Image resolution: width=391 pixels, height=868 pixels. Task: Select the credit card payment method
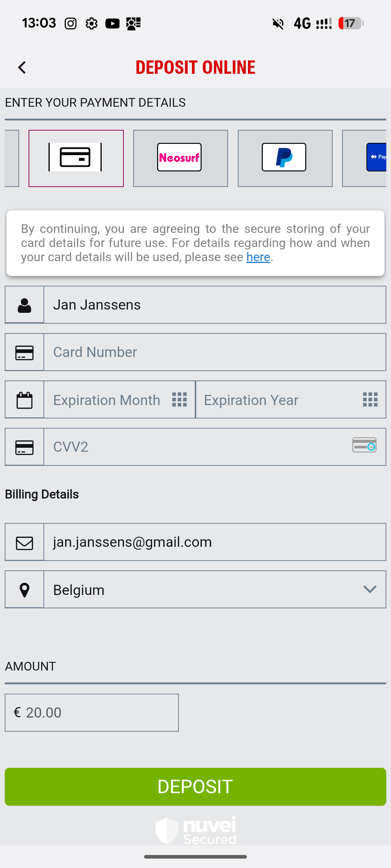click(76, 158)
